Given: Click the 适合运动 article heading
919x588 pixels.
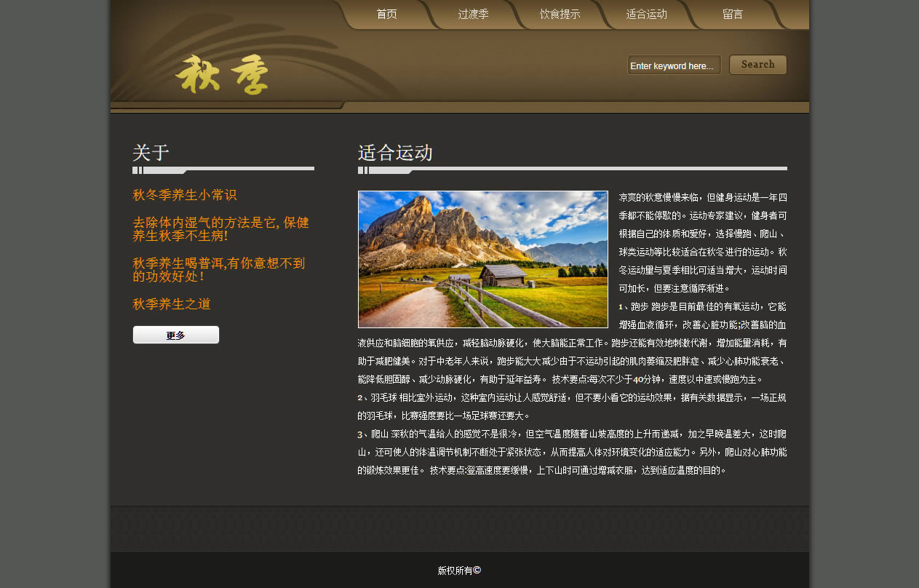Looking at the screenshot, I should point(395,153).
